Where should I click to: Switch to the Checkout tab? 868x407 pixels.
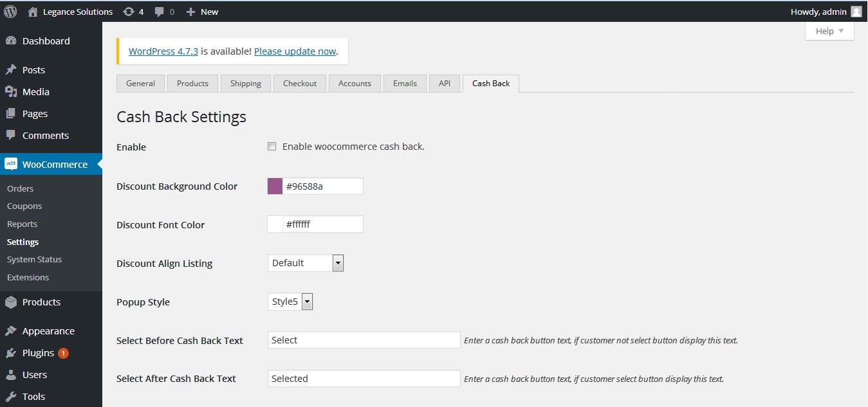(x=300, y=84)
